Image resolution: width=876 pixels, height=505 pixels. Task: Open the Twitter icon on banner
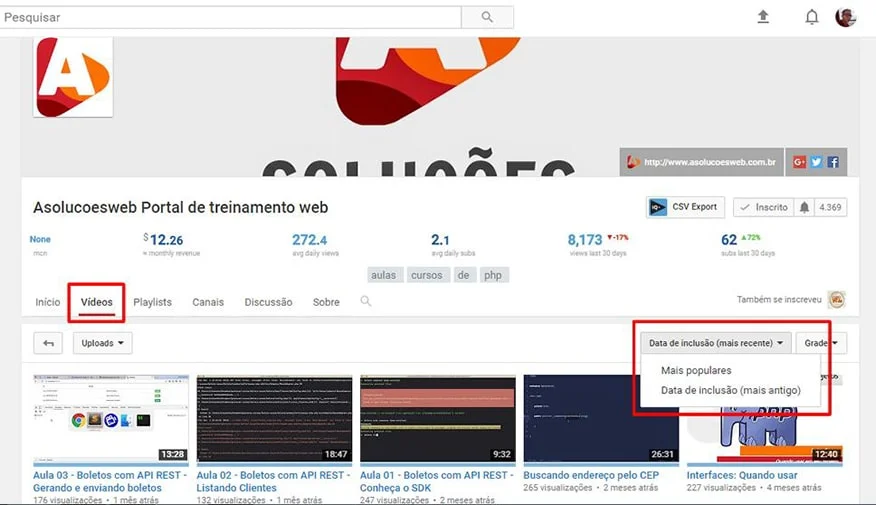[x=816, y=162]
